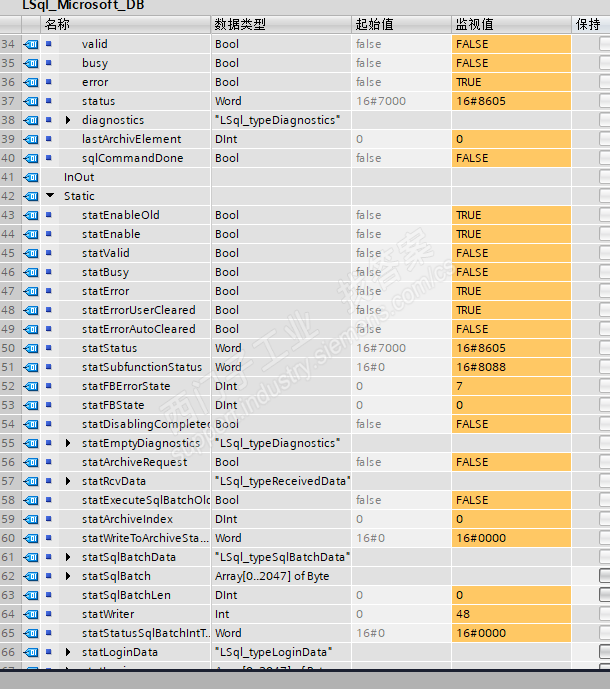Click the tag icon in row 66 statLoginData
610x689 pixels.
31,653
